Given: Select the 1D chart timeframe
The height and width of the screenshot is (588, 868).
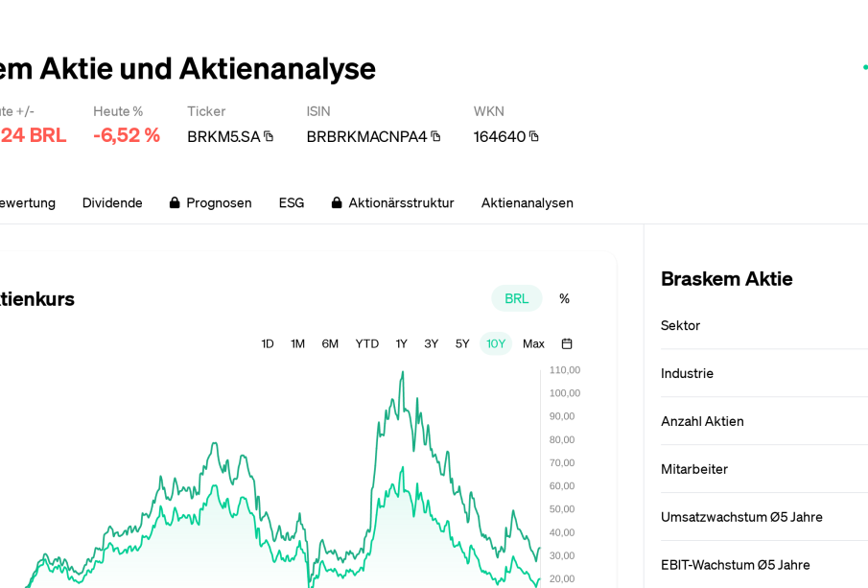Looking at the screenshot, I should [268, 343].
